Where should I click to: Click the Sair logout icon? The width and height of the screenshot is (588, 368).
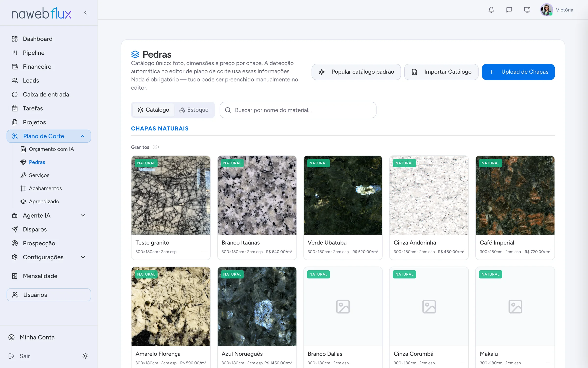[x=11, y=356]
